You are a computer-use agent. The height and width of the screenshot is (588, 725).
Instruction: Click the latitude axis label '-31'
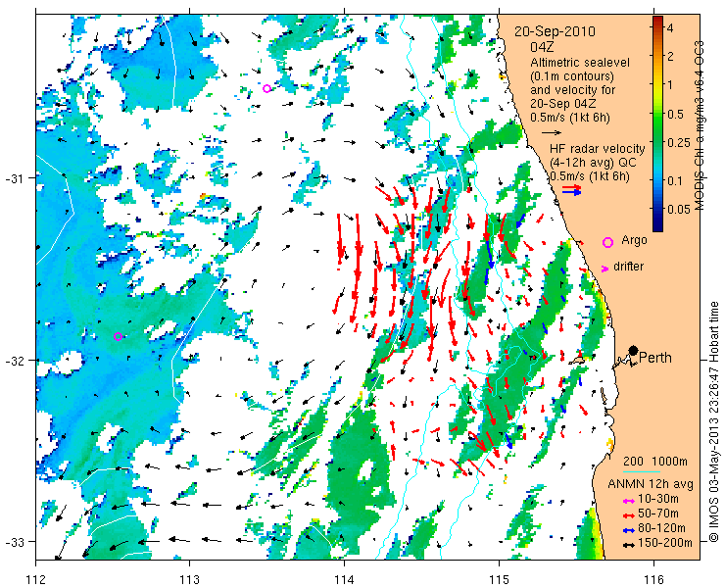[x=17, y=178]
